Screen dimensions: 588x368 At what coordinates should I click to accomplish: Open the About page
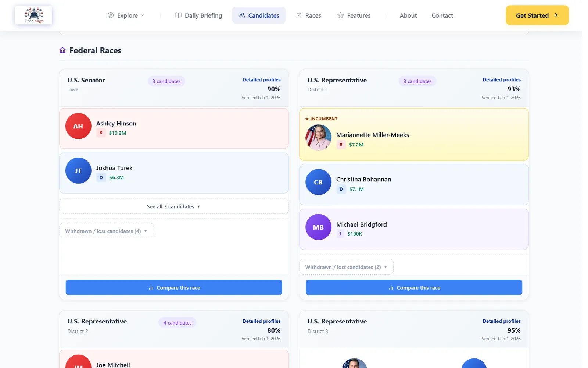point(408,15)
